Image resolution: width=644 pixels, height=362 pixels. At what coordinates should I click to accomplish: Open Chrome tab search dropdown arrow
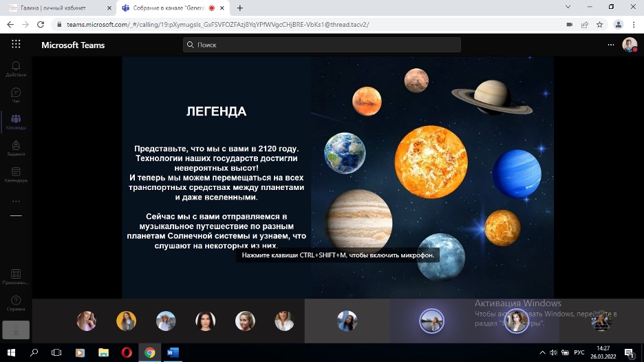568,8
